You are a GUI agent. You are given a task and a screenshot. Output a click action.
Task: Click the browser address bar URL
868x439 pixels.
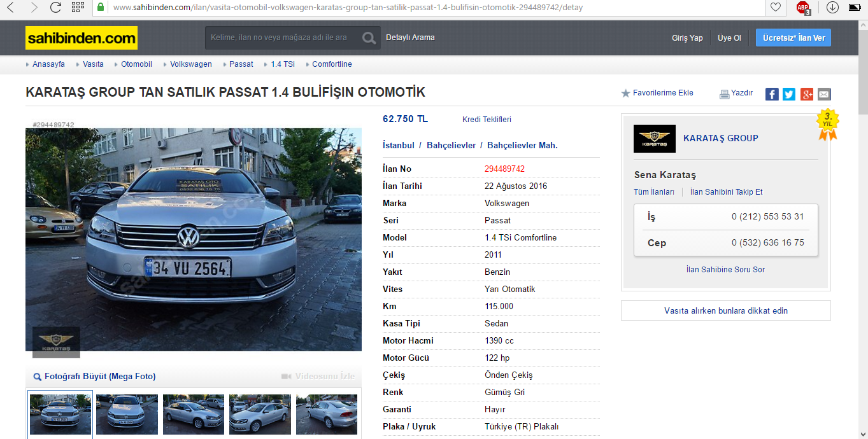click(x=347, y=8)
